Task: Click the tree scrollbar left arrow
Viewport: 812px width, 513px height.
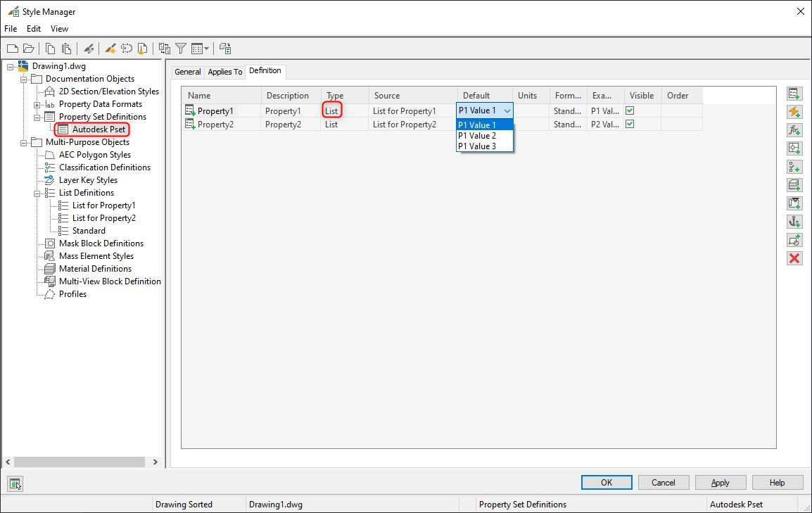Action: coord(8,462)
